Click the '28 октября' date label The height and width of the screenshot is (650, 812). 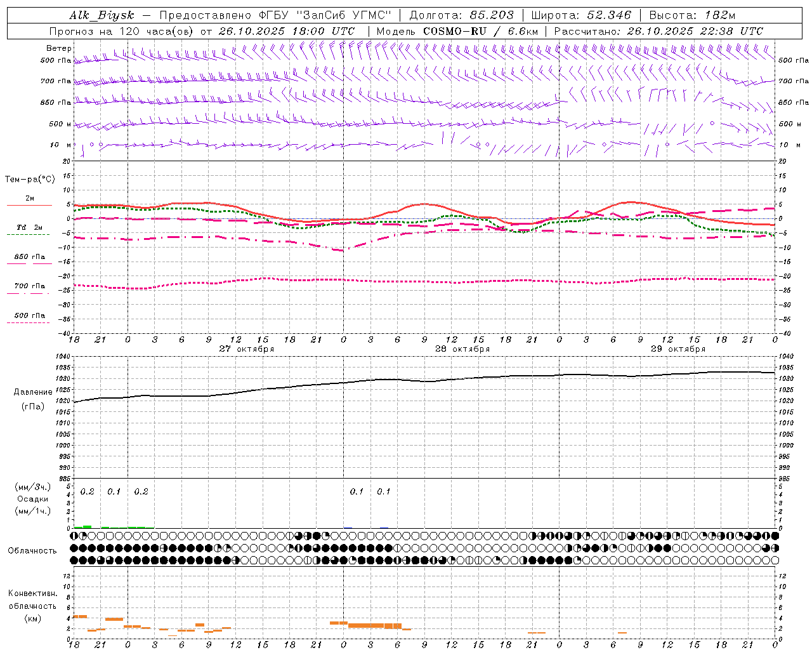coord(462,349)
